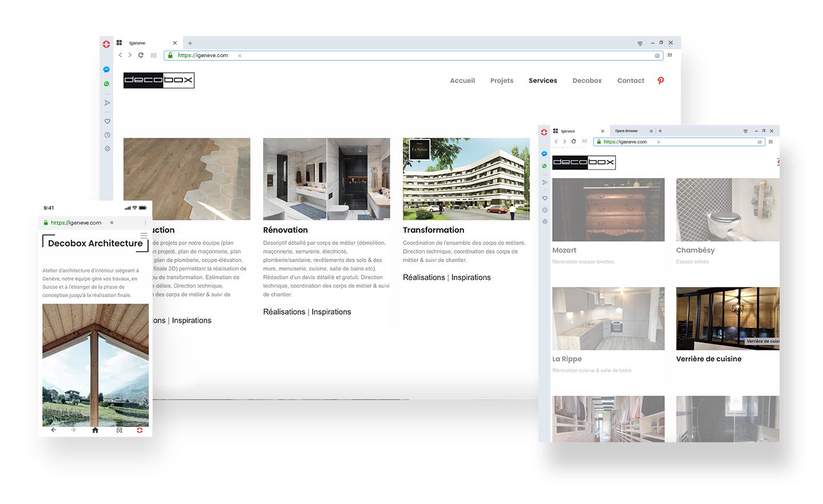Open the Contact page from navigation

pyautogui.click(x=630, y=81)
